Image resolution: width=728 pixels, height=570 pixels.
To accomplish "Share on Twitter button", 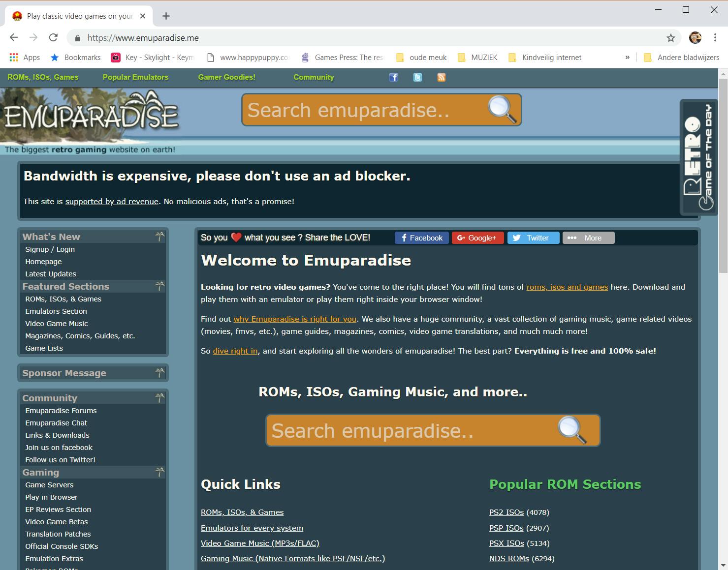I will click(533, 238).
